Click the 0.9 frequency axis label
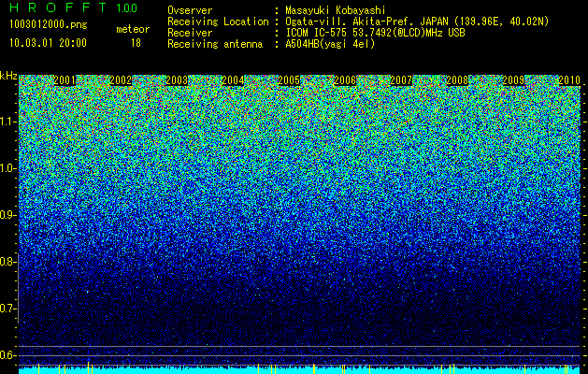 [x=8, y=215]
